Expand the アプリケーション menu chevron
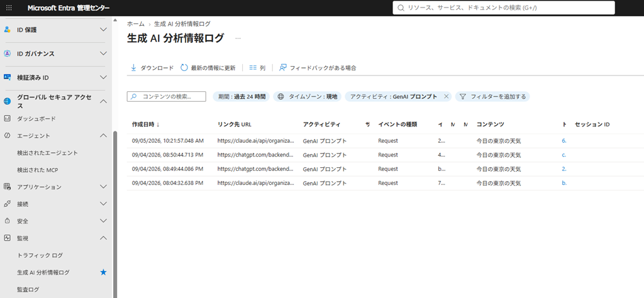The image size is (644, 298). click(104, 187)
